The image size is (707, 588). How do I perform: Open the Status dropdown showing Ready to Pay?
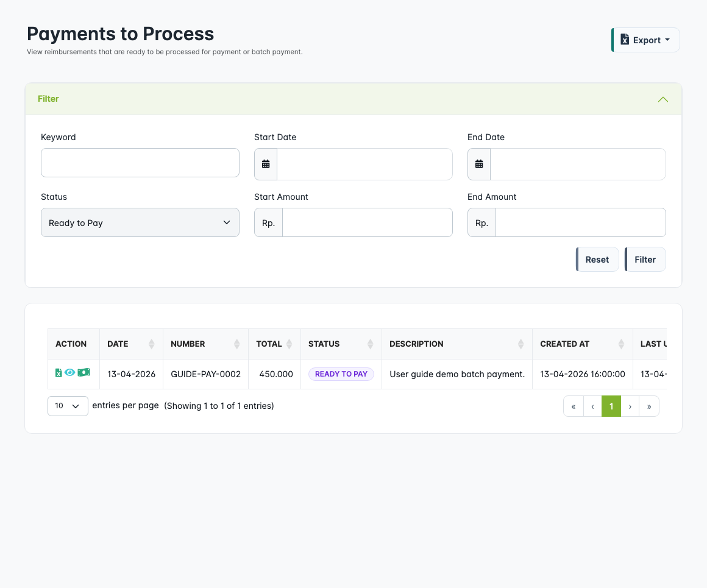coord(140,222)
